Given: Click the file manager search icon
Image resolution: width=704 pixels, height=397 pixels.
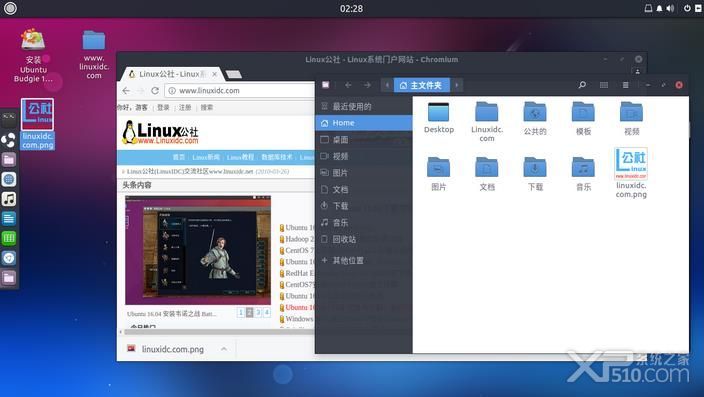Looking at the screenshot, I should [x=582, y=85].
